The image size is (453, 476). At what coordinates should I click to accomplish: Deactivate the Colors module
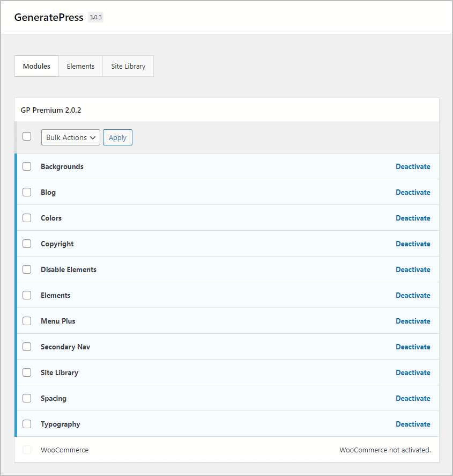pyautogui.click(x=413, y=218)
